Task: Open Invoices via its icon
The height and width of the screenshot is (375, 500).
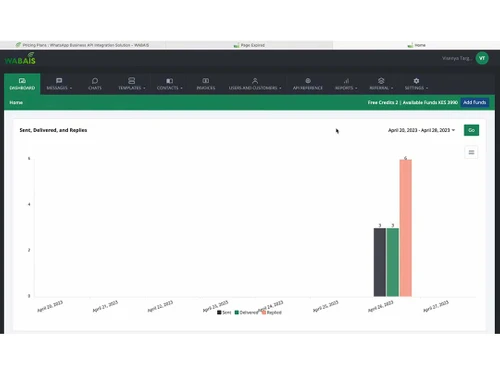Action: tap(206, 81)
